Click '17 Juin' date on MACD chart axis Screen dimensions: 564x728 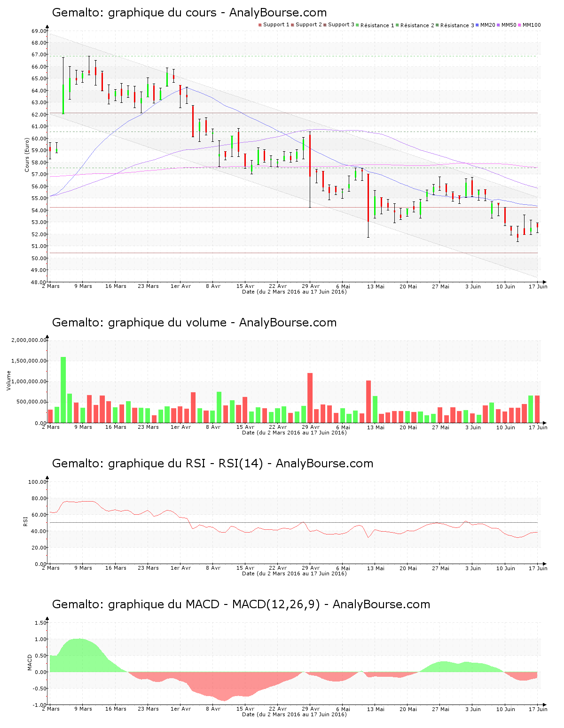pos(538,709)
